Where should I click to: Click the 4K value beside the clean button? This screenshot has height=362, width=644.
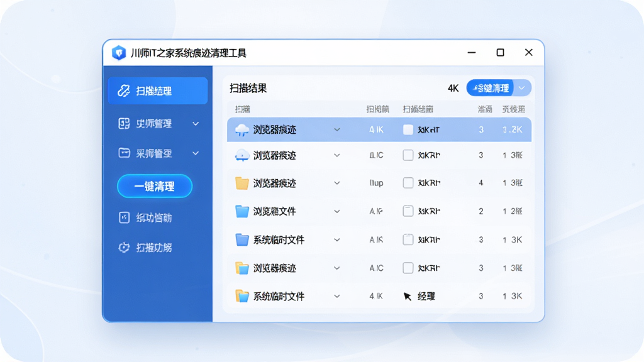(453, 88)
